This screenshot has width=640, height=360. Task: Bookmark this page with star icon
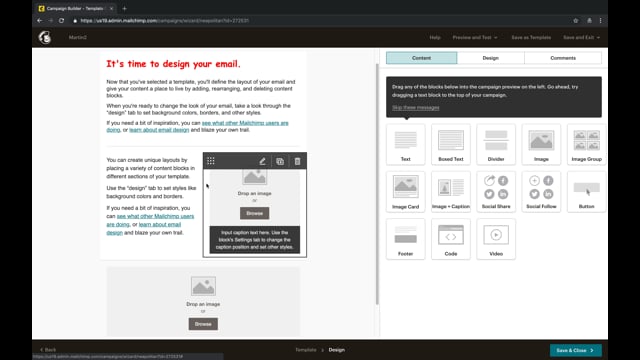click(576, 20)
